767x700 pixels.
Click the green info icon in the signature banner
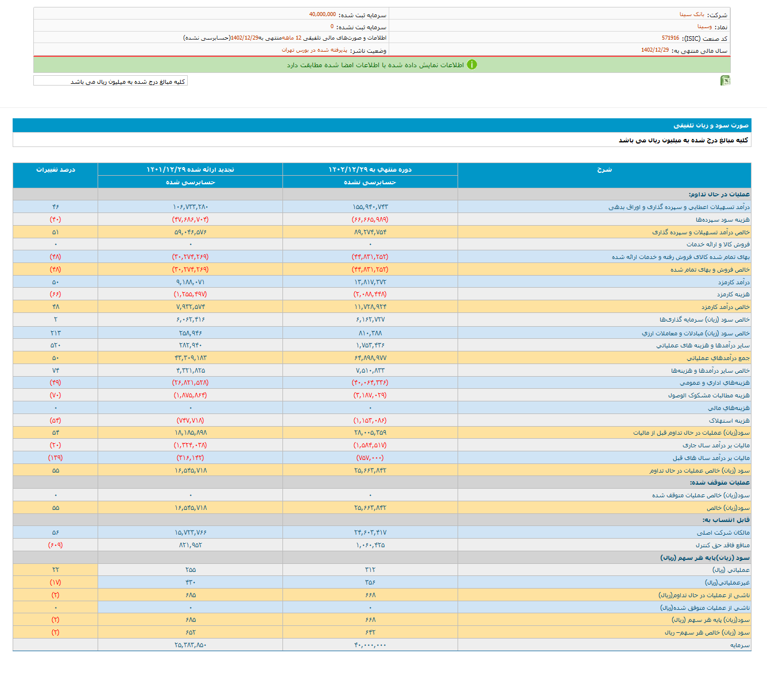coord(471,65)
